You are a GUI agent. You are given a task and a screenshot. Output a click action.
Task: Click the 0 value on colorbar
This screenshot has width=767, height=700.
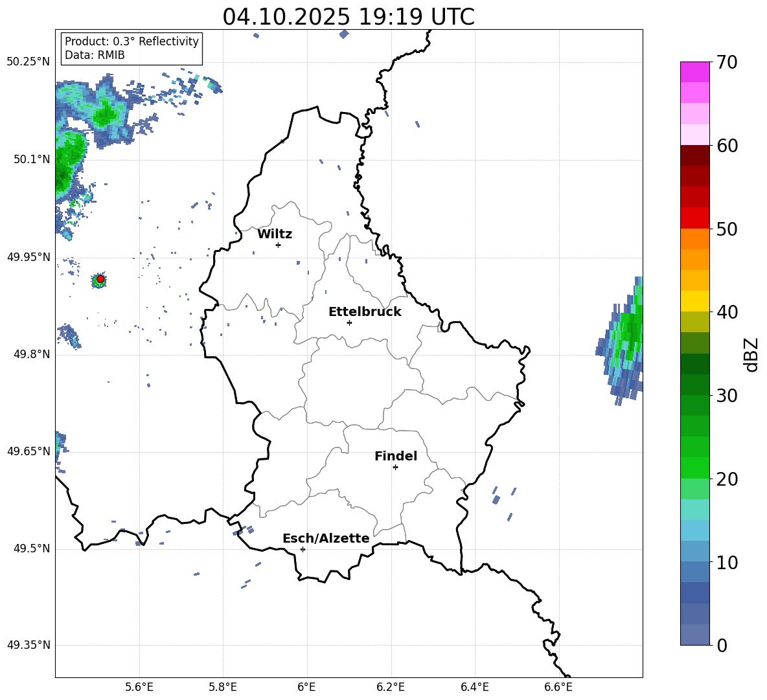pos(722,645)
